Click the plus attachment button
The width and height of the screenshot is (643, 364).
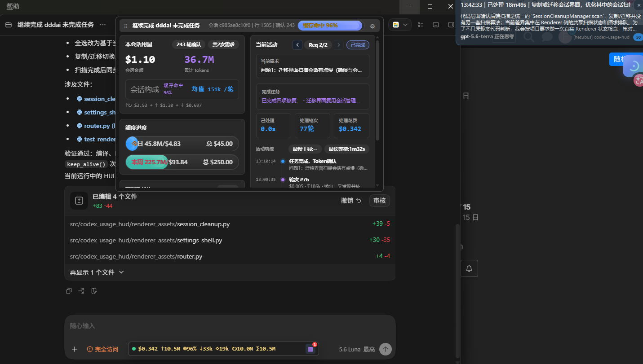pos(75,349)
